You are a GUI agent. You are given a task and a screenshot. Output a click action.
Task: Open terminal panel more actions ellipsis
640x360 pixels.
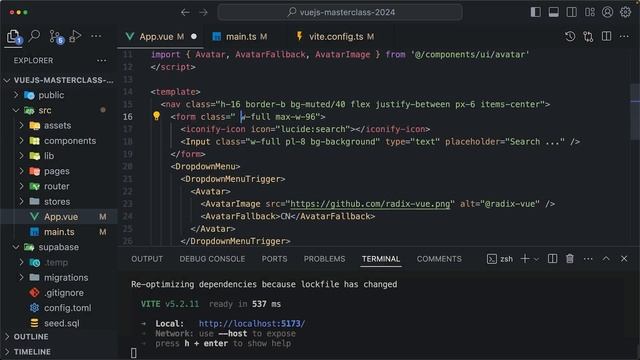588,259
